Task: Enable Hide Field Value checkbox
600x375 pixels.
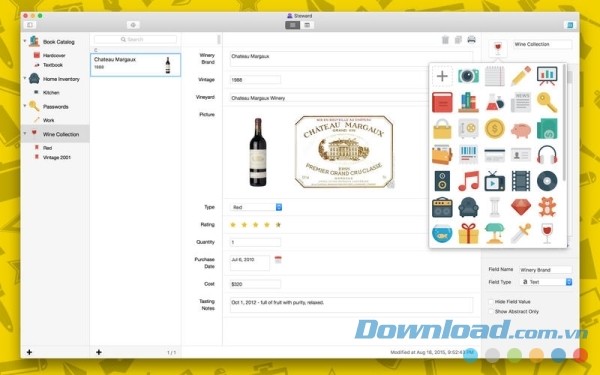Action: click(x=491, y=302)
